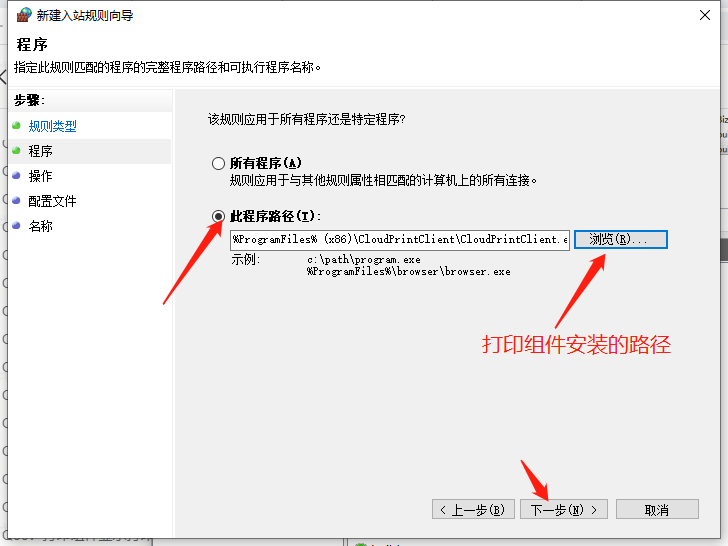Click the 新建入站规则向导 title bar text

(85, 16)
